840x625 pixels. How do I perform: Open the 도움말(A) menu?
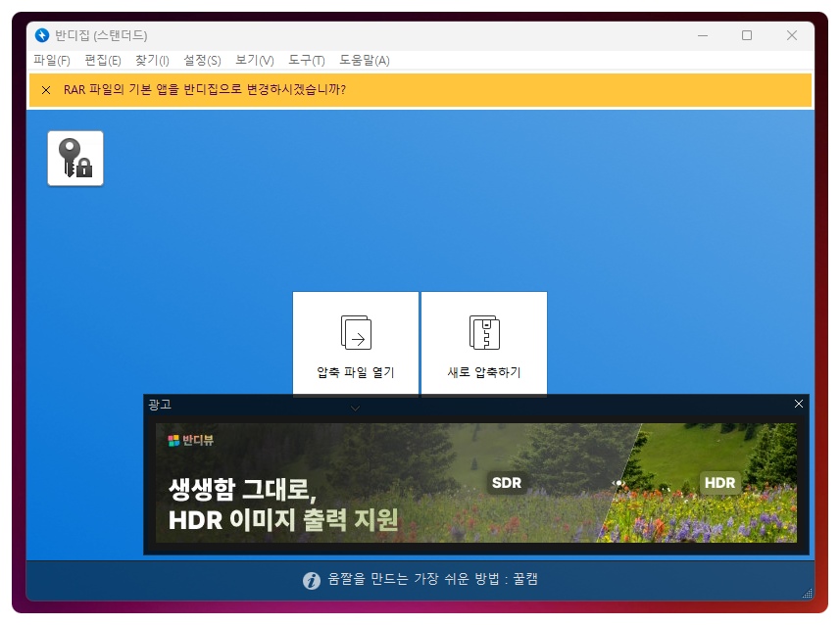[365, 60]
